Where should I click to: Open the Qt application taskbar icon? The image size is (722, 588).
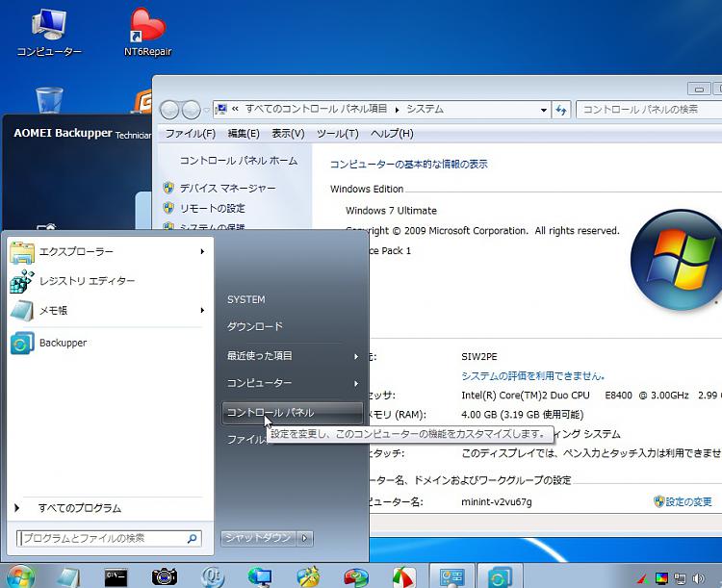[213, 576]
